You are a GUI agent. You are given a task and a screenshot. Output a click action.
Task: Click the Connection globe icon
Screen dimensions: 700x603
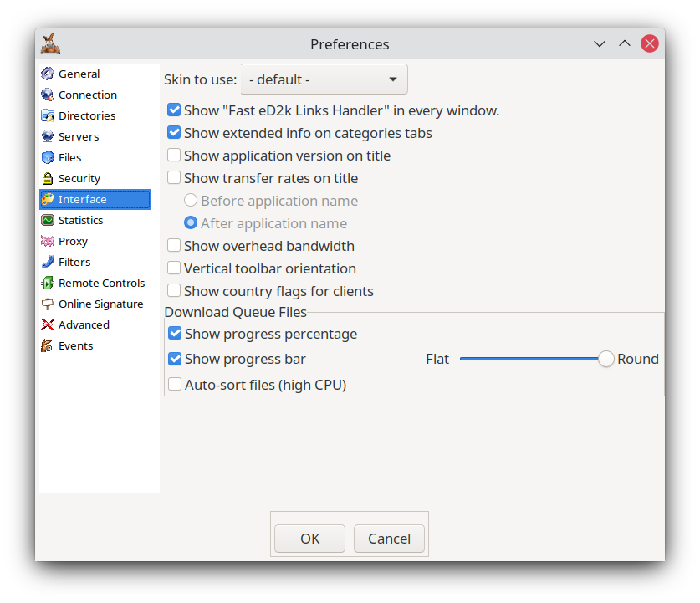(48, 95)
